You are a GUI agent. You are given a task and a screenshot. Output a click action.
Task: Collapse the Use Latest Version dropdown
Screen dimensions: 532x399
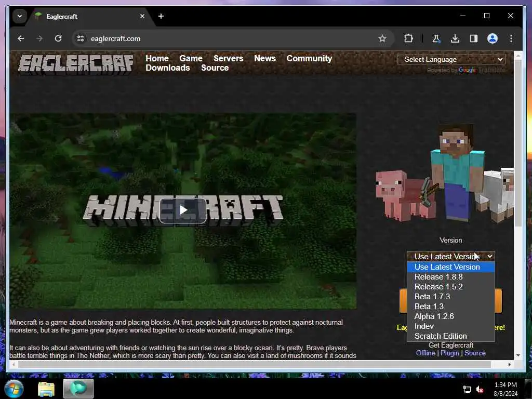pyautogui.click(x=450, y=257)
